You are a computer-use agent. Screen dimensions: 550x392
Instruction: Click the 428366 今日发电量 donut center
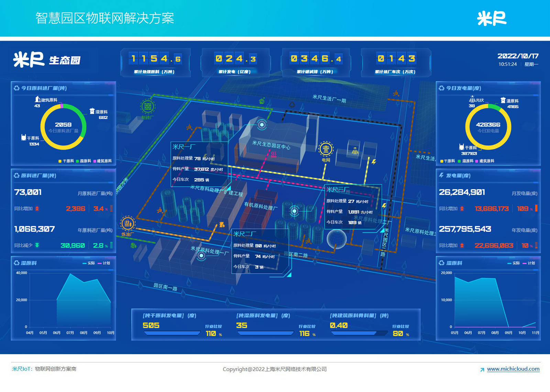click(x=488, y=127)
